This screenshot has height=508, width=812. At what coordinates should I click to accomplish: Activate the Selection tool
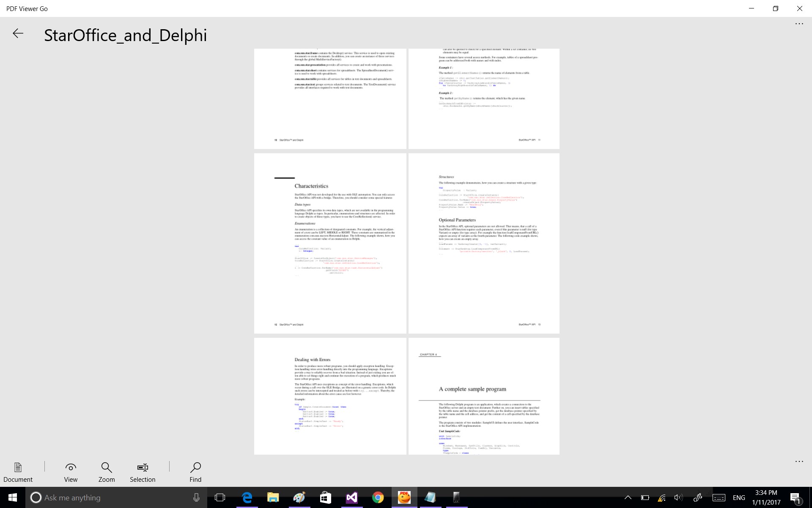coord(143,472)
